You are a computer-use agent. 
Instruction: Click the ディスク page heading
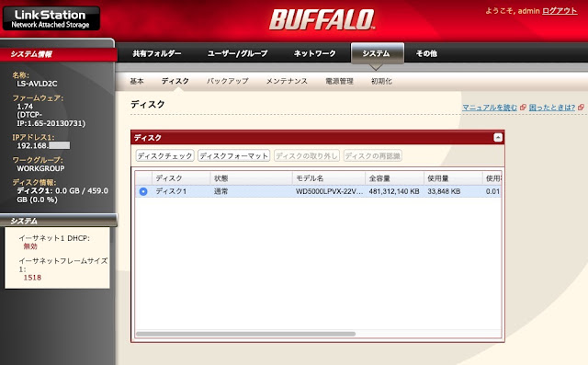tap(148, 104)
